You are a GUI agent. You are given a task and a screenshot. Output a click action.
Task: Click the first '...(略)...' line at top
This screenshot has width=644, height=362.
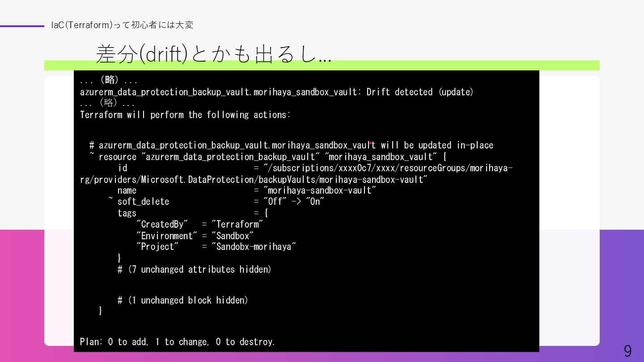point(108,80)
